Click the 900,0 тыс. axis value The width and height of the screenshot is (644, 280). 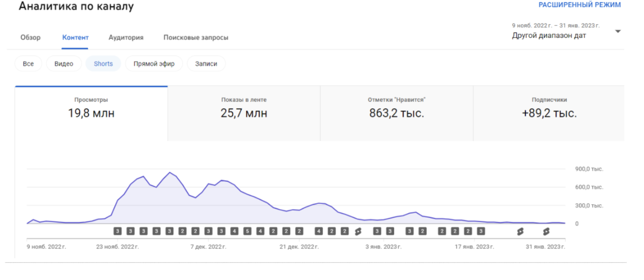click(589, 169)
